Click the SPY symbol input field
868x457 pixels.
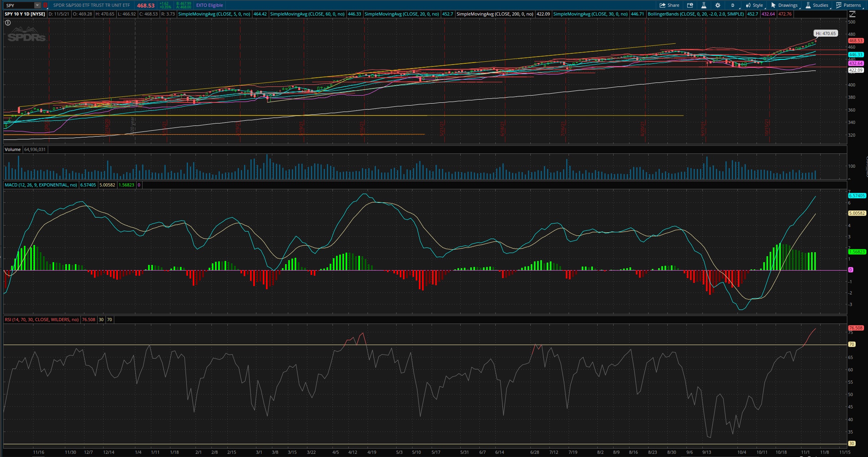pyautogui.click(x=19, y=5)
